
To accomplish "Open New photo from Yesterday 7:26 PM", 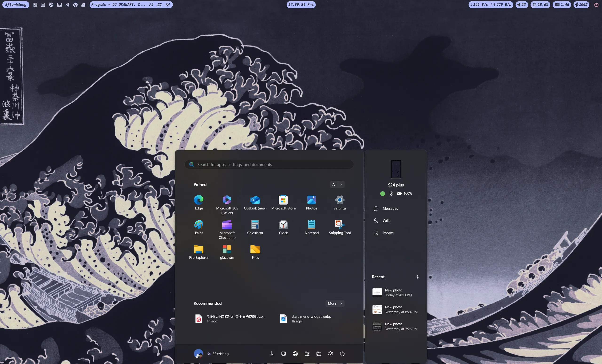I will coord(396,326).
